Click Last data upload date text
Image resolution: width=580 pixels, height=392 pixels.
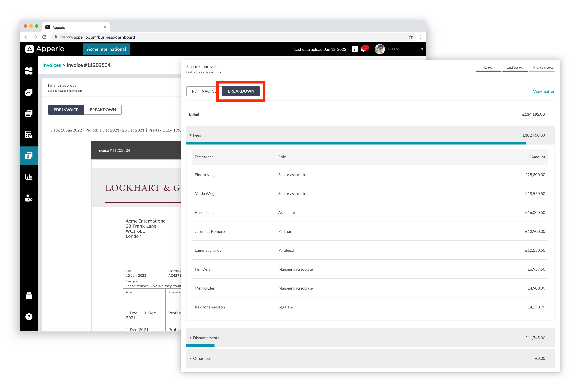tap(320, 49)
